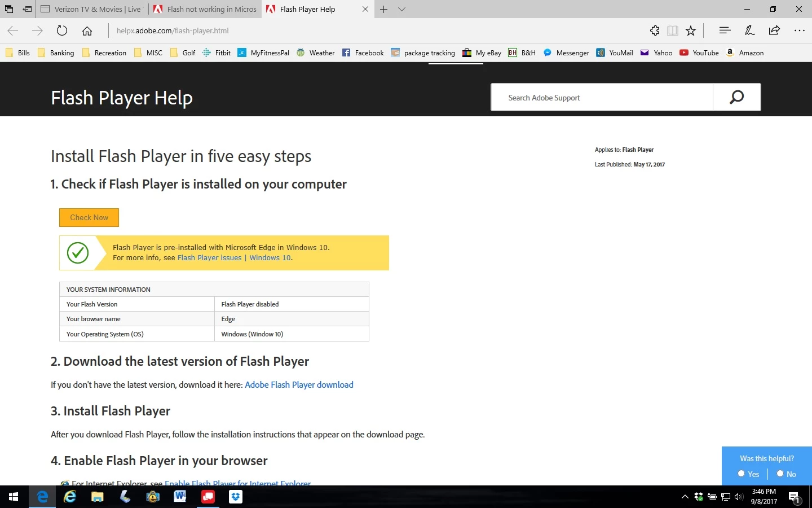Open the Bills favorites folder
812x508 pixels.
point(17,53)
